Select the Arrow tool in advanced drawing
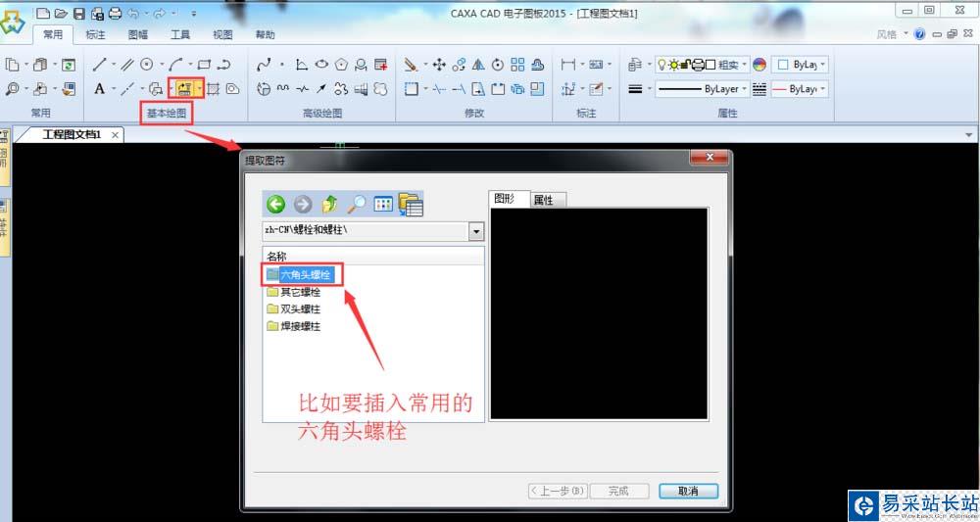This screenshot has height=522, width=980. click(x=321, y=89)
